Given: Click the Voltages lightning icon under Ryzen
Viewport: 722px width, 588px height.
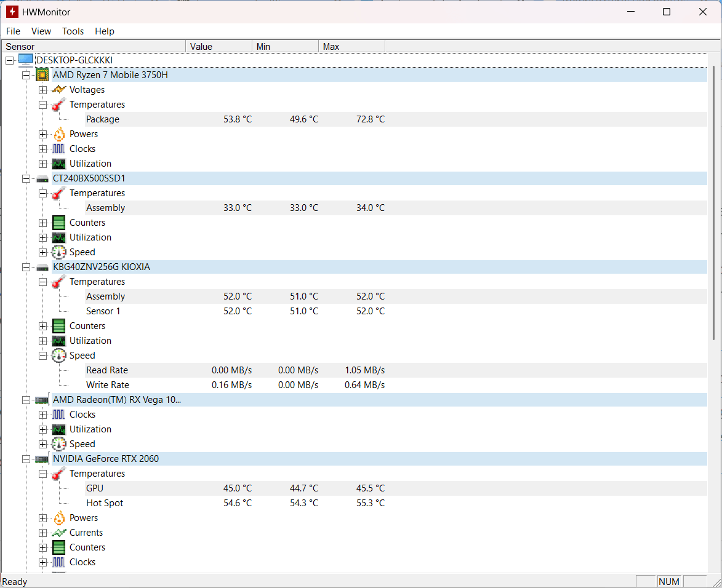Looking at the screenshot, I should pyautogui.click(x=59, y=89).
